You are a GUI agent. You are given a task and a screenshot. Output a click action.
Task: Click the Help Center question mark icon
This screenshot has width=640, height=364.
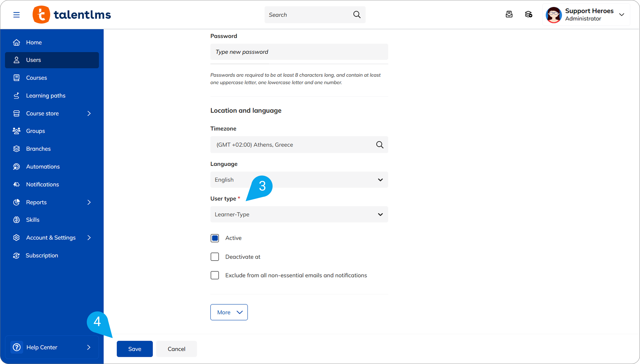(17, 347)
